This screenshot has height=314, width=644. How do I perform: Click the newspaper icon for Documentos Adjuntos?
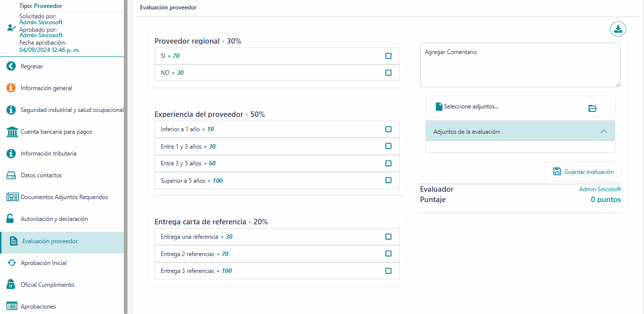pos(12,197)
